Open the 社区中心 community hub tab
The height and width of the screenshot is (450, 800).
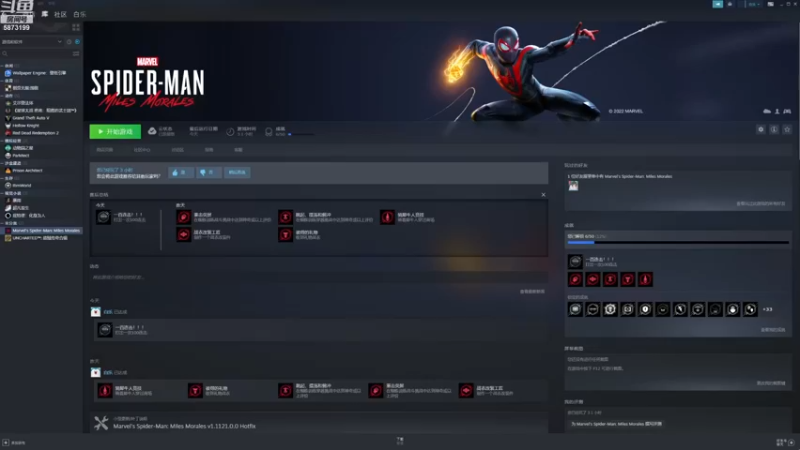(142, 150)
